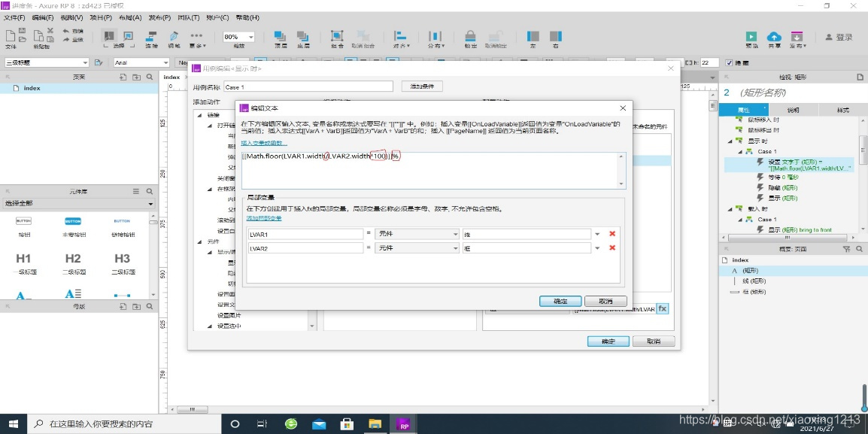Viewport: 868px width, 434px height.
Task: Activate the Connect (连接) tool
Action: (151, 35)
